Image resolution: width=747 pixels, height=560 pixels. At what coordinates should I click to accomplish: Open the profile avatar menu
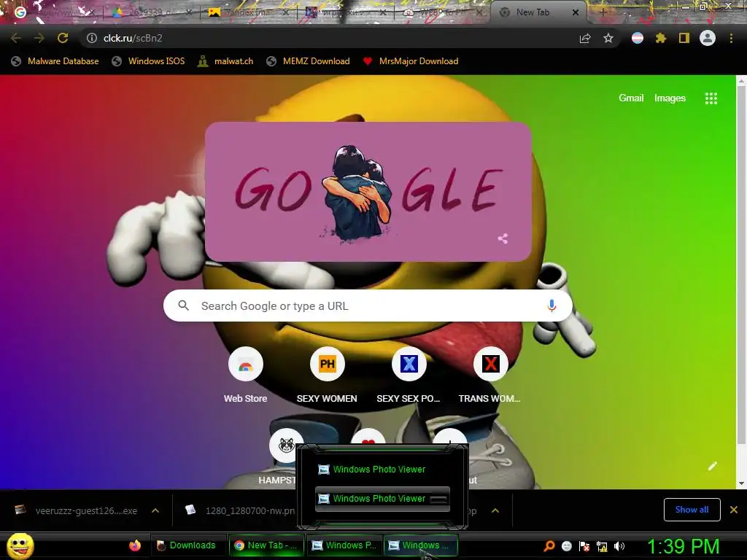(708, 38)
